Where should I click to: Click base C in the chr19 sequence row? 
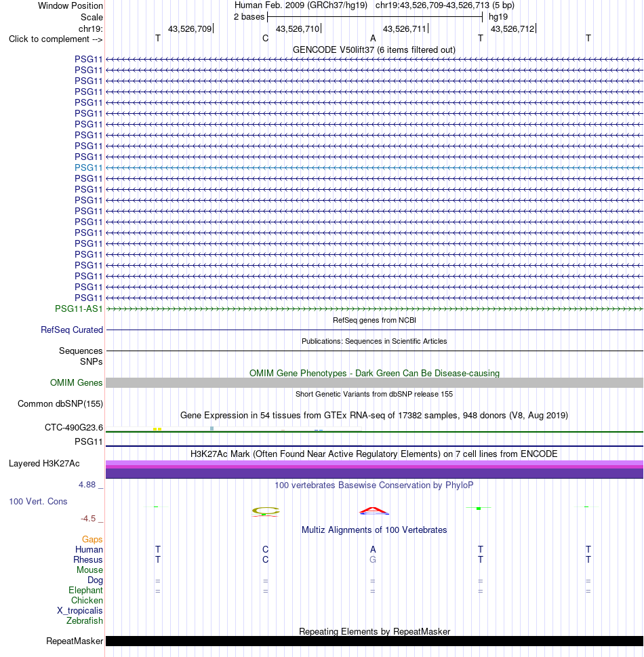265,39
